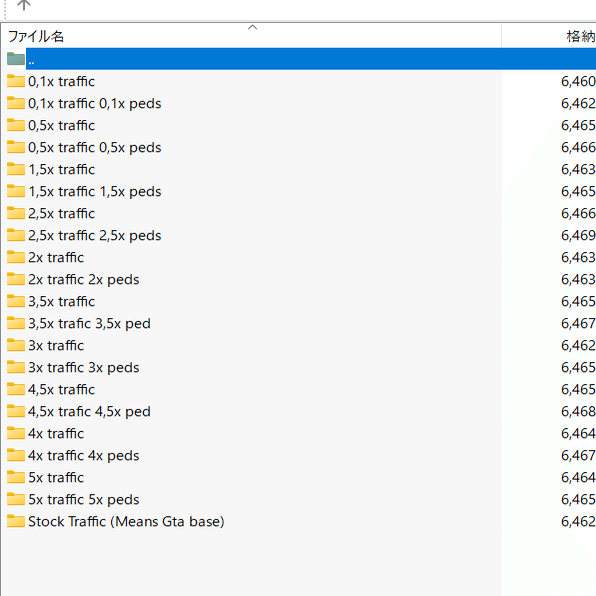The width and height of the screenshot is (596, 596).
Task: Select the '1,5x traffic' folder name
Action: tap(61, 170)
